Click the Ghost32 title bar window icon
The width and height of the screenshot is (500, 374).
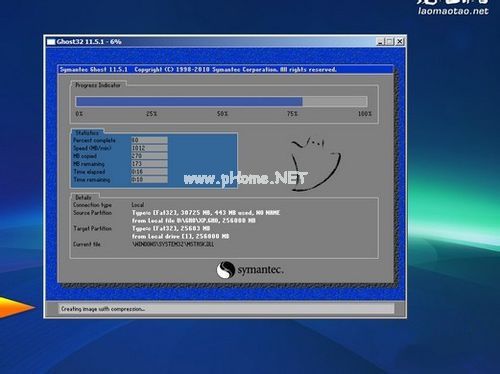[x=51, y=42]
